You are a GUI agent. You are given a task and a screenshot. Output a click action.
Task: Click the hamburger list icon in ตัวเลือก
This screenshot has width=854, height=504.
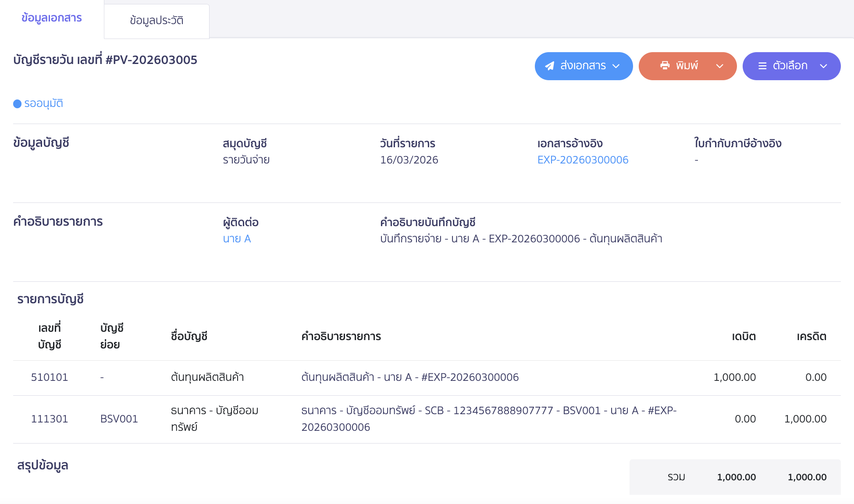pyautogui.click(x=762, y=66)
